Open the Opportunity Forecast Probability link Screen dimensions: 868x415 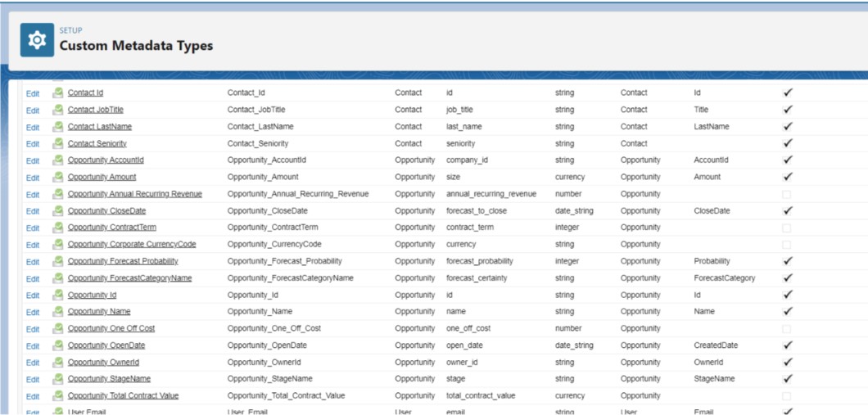[x=123, y=261]
